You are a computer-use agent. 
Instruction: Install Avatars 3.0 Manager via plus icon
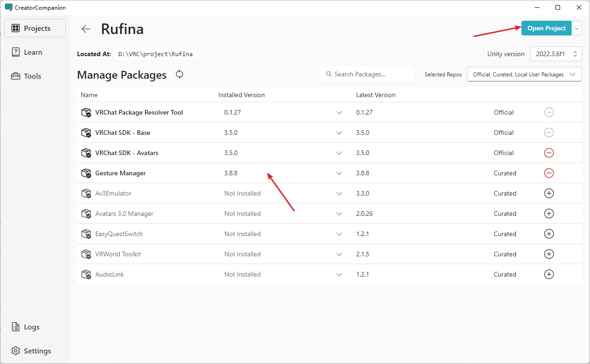click(x=549, y=214)
